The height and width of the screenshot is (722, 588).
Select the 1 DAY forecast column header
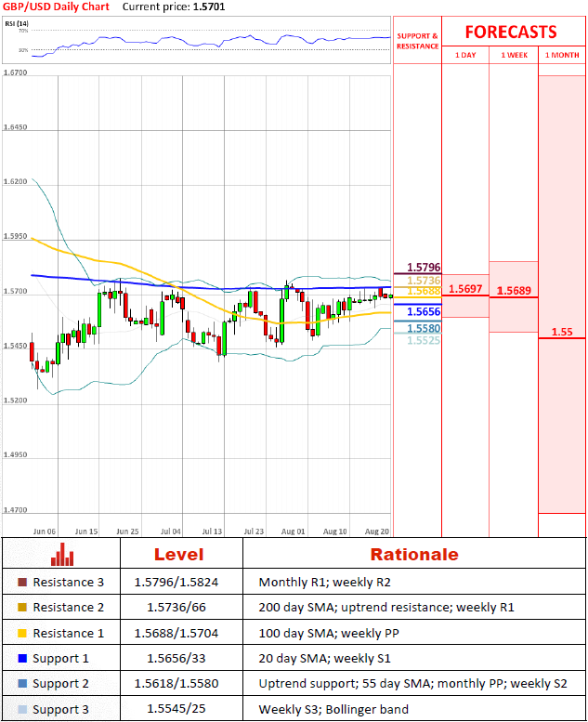pos(465,56)
